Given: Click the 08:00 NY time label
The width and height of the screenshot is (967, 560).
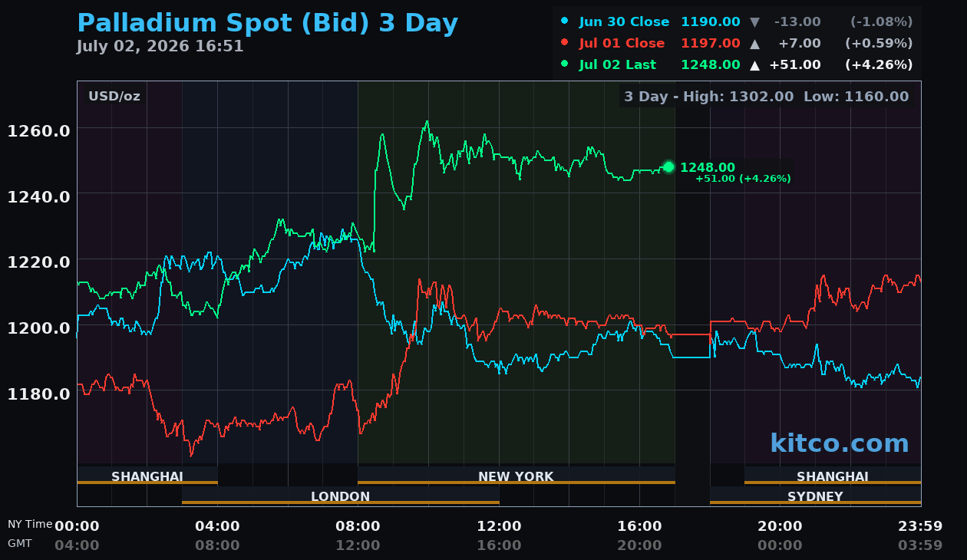Looking at the screenshot, I should (x=358, y=526).
